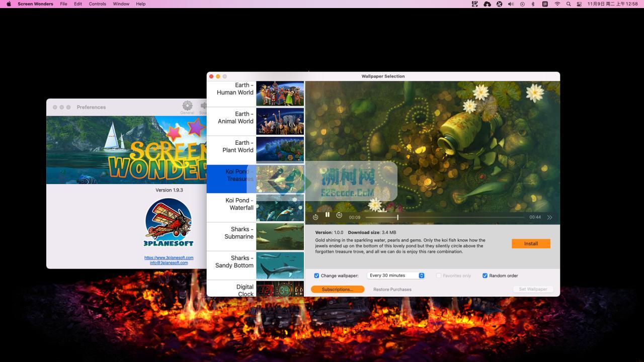The height and width of the screenshot is (362, 644).
Task: Click the Screen Wonders banner image
Action: (126, 150)
